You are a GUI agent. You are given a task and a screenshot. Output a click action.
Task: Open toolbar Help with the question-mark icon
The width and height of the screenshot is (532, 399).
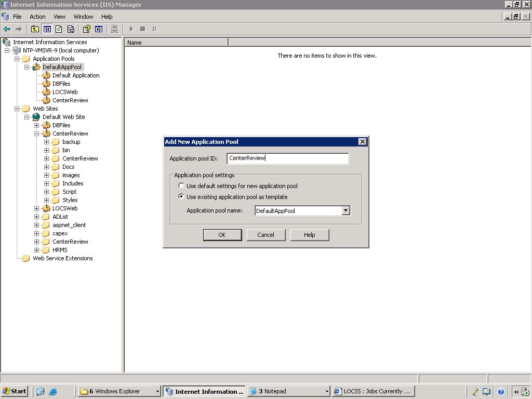click(x=87, y=29)
